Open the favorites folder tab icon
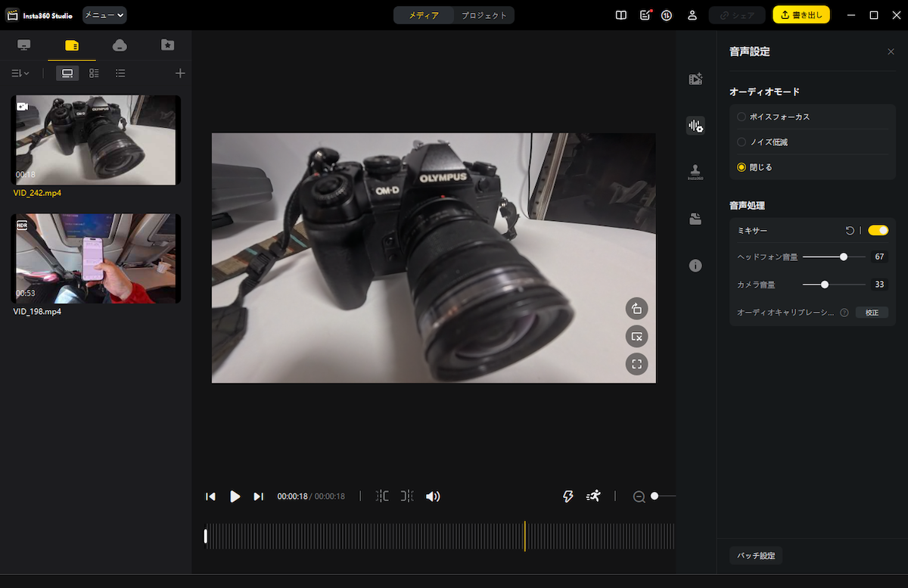This screenshot has width=908, height=588. tap(167, 45)
